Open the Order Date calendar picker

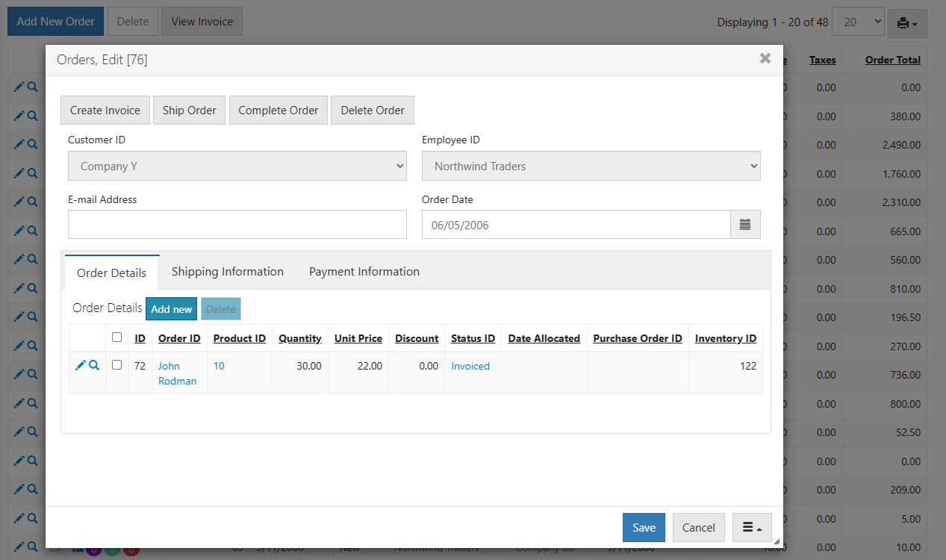(x=745, y=225)
